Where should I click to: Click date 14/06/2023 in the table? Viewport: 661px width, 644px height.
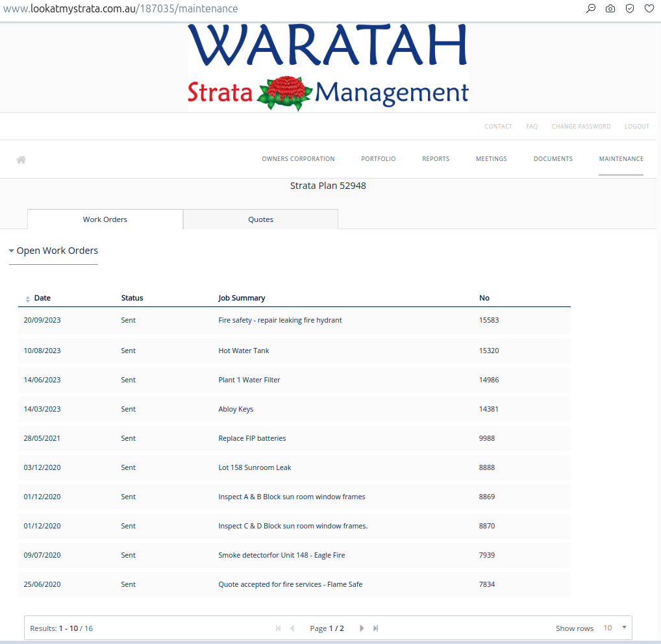coord(42,380)
